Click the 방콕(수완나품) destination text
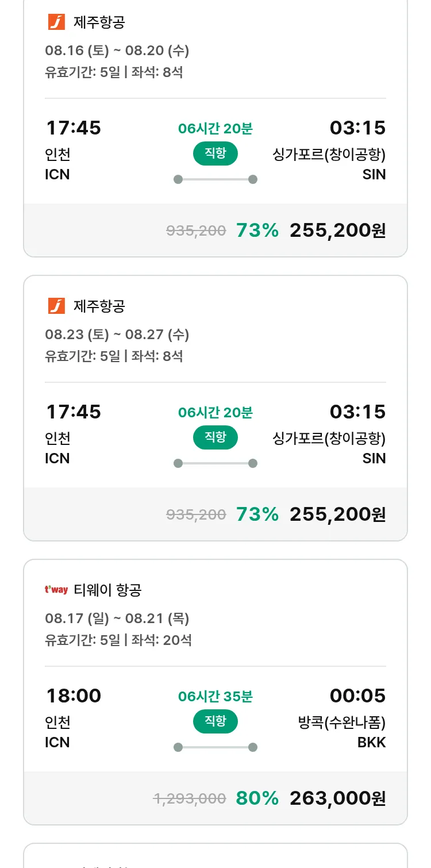The width and height of the screenshot is (431, 868). (x=343, y=723)
